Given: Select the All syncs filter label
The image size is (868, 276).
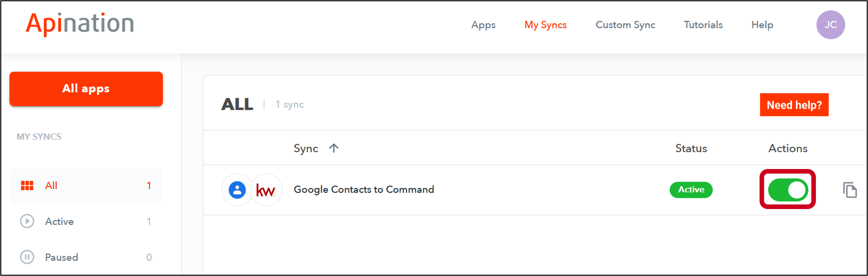Looking at the screenshot, I should pyautogui.click(x=51, y=185).
